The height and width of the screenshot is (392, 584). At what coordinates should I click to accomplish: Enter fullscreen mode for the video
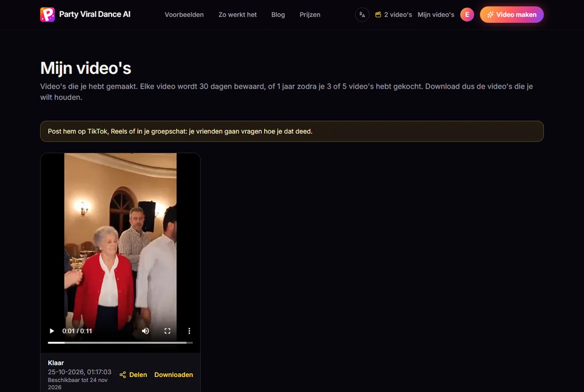[x=167, y=331]
